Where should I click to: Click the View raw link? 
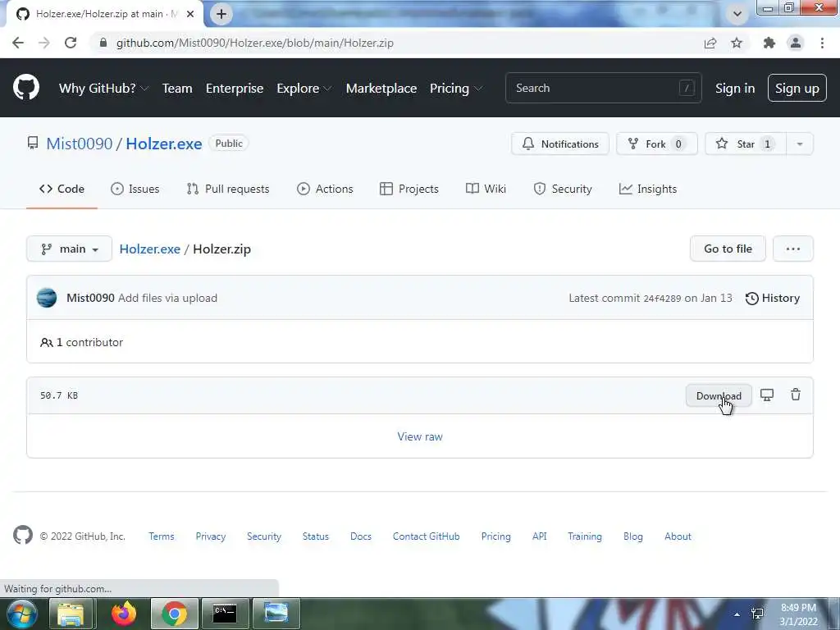point(420,436)
